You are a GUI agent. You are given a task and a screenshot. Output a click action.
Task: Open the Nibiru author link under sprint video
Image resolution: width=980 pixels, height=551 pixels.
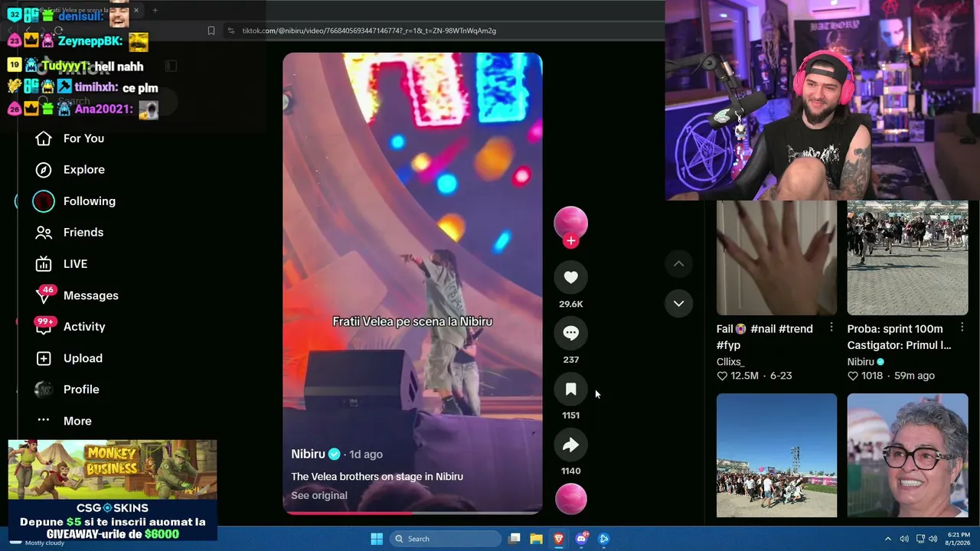point(861,362)
